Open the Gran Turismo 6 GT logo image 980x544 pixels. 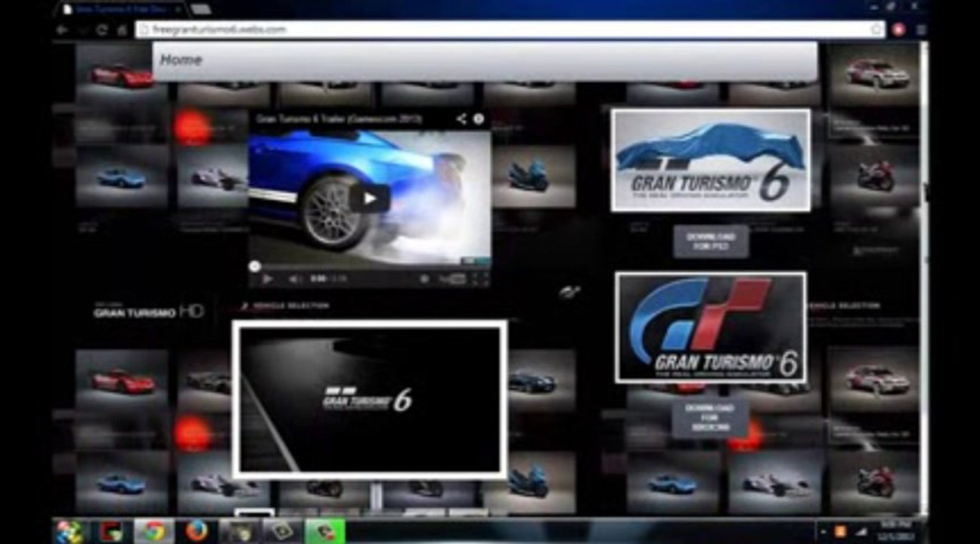(x=710, y=327)
